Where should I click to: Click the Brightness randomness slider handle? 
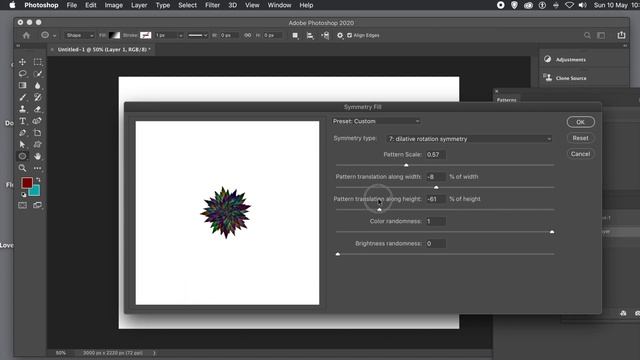[x=338, y=254]
